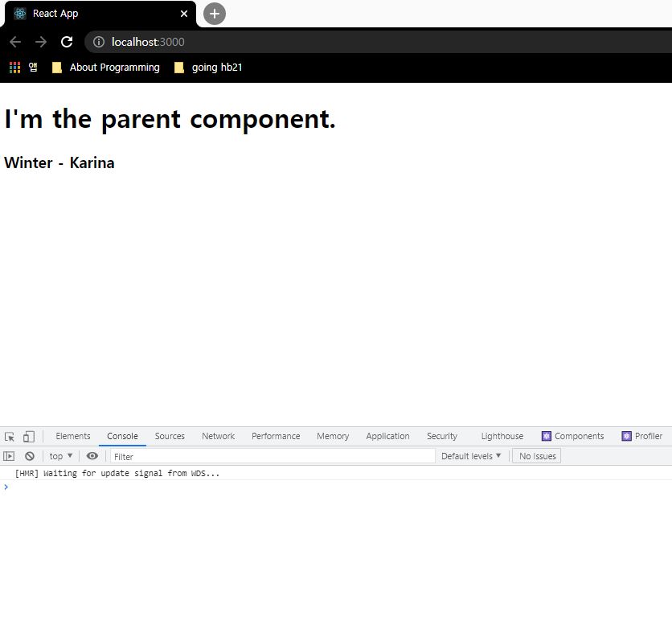Toggle the device toolbar icon

click(29, 437)
